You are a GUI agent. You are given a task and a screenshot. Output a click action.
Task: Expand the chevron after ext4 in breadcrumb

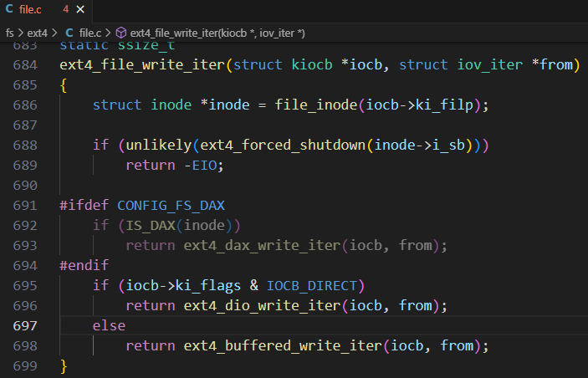54,33
